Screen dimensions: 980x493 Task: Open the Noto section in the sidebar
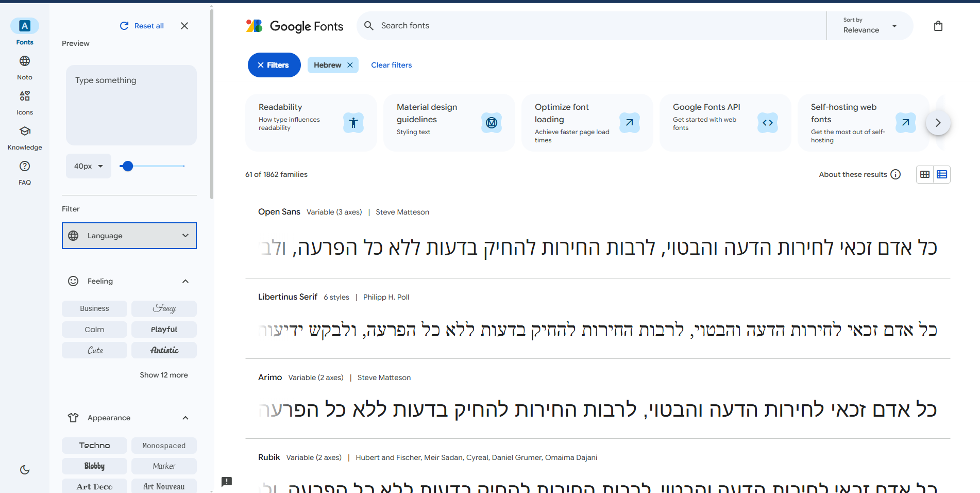pos(24,66)
